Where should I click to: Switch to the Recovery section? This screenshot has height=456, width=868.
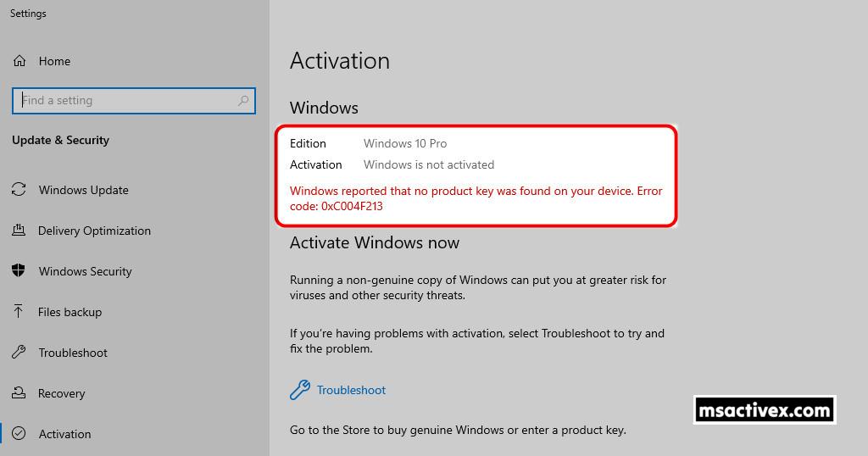61,393
